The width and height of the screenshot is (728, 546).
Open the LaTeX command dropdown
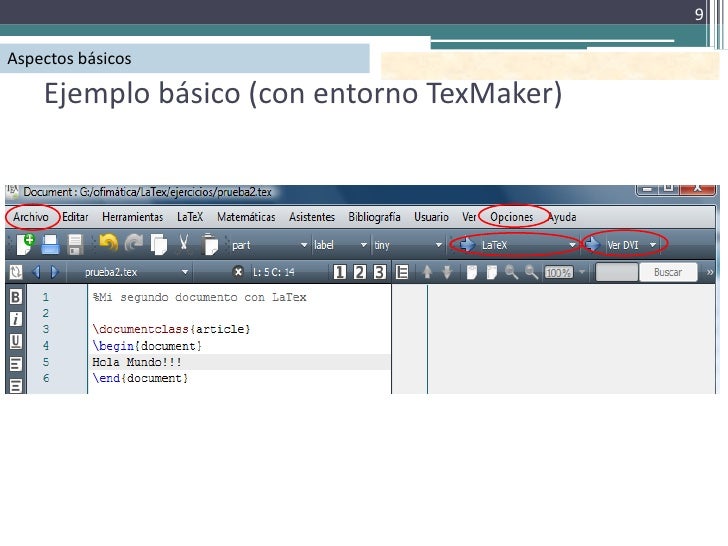[572, 245]
